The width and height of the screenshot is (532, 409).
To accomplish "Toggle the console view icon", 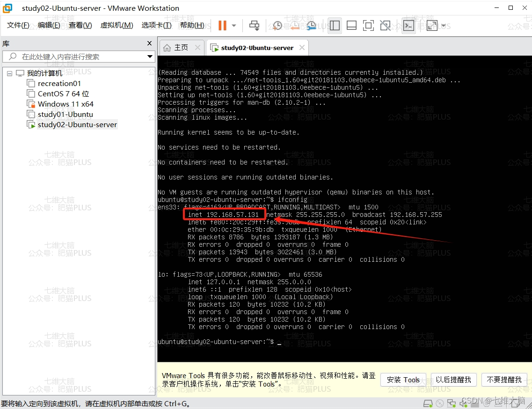I will click(408, 25).
